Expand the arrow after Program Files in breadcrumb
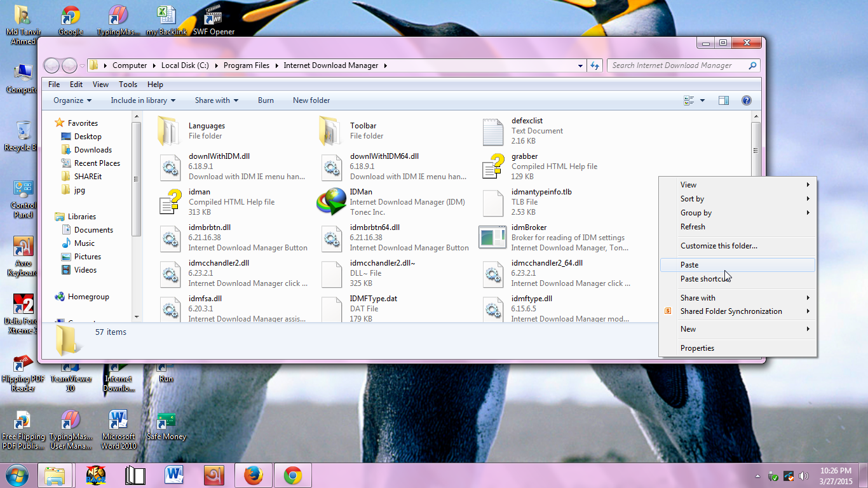Image resolution: width=868 pixels, height=488 pixels. point(276,65)
